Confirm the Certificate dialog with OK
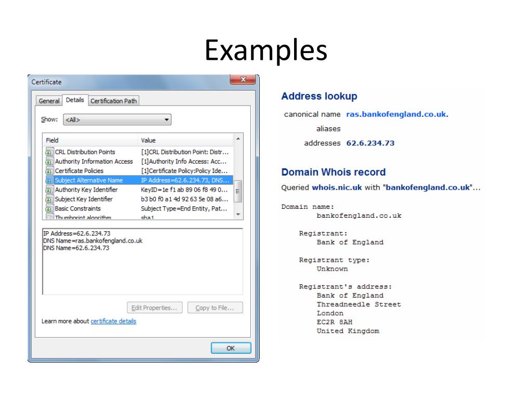532x399 pixels. pos(231,348)
